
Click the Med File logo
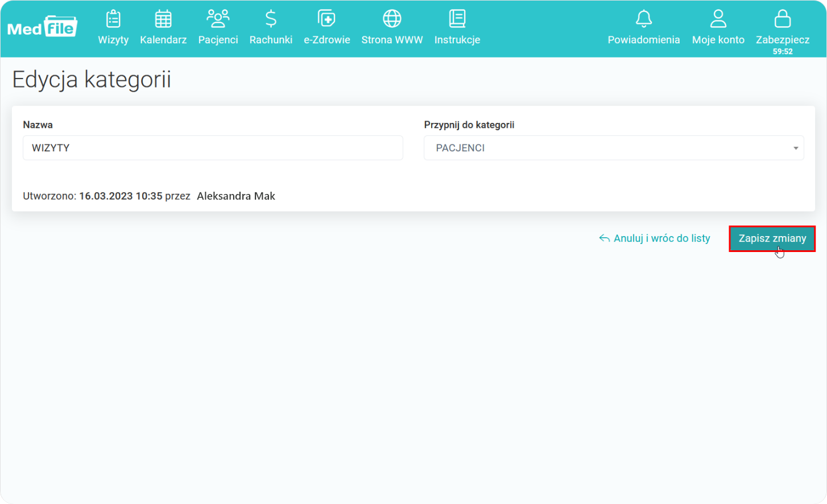click(42, 27)
